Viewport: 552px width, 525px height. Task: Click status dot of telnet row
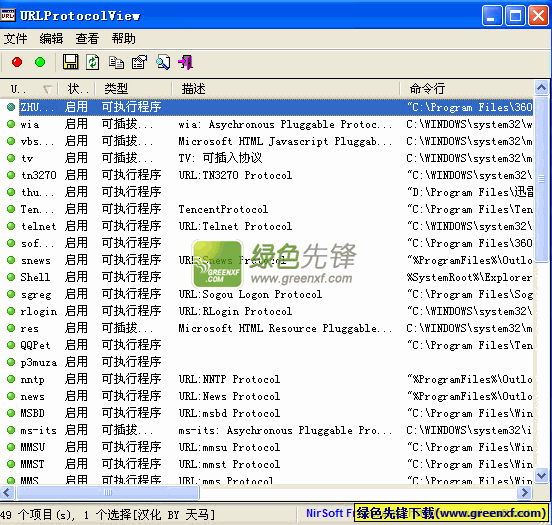11,226
